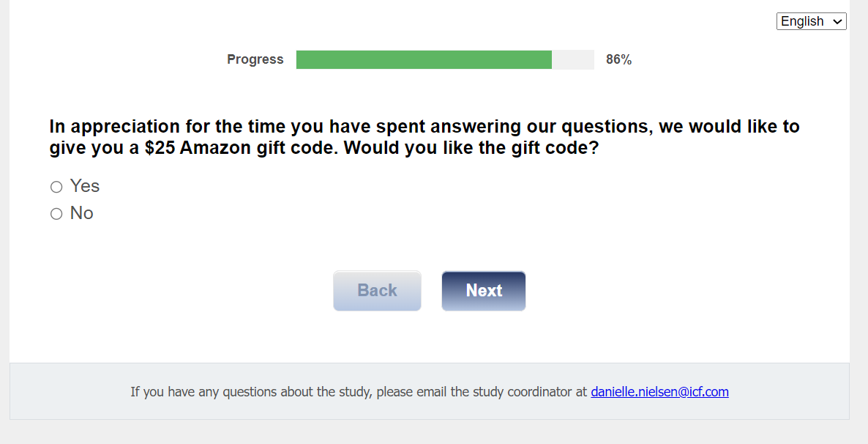The height and width of the screenshot is (444, 868).
Task: Click the gray unfilled end of progress bar
Action: (572, 60)
